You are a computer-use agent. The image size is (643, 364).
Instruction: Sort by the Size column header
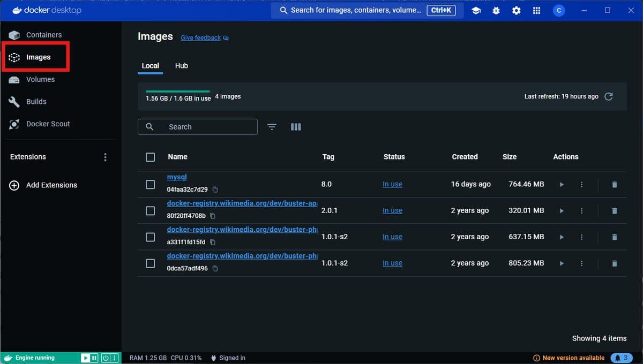coord(510,157)
